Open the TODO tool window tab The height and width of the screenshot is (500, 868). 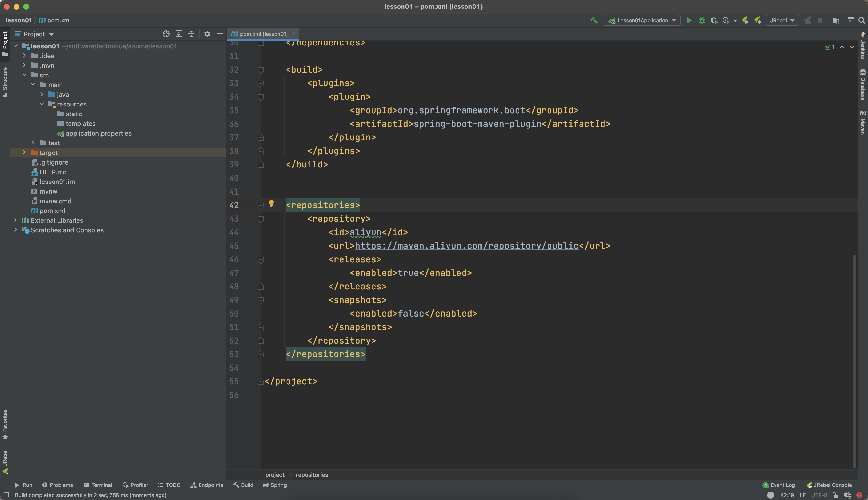(169, 485)
